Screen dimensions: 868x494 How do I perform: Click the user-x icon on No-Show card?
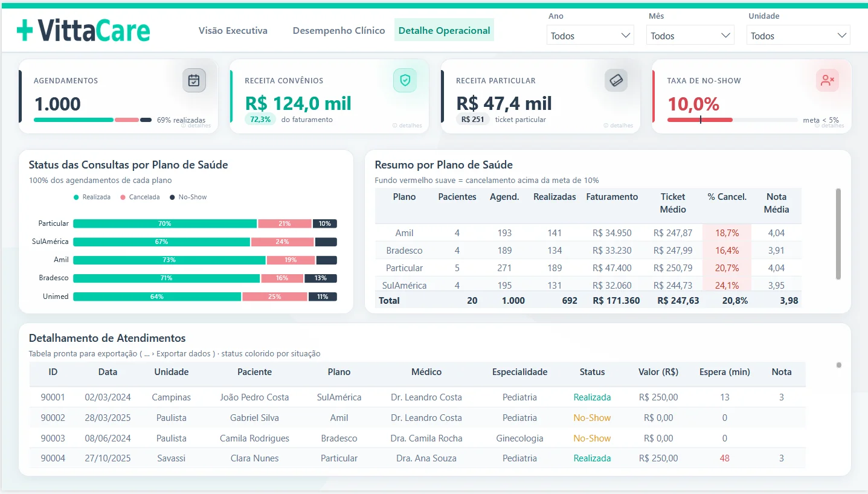click(x=827, y=80)
